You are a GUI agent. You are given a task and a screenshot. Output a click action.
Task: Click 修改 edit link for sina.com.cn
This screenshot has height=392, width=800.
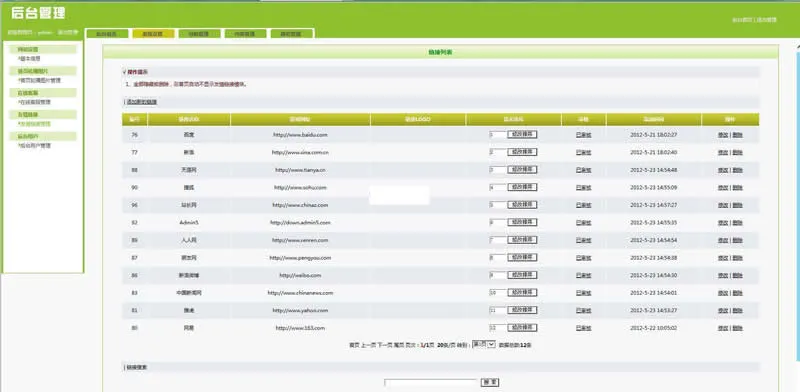[x=722, y=152]
